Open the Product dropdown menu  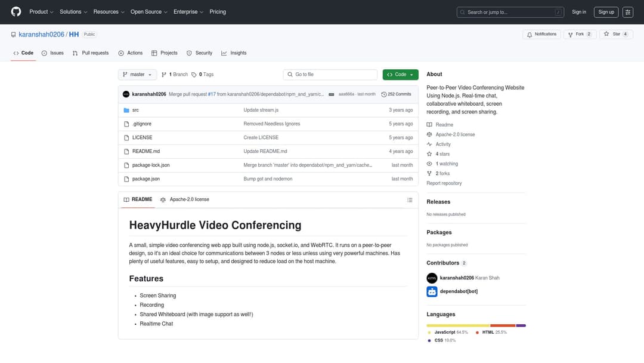(x=41, y=12)
